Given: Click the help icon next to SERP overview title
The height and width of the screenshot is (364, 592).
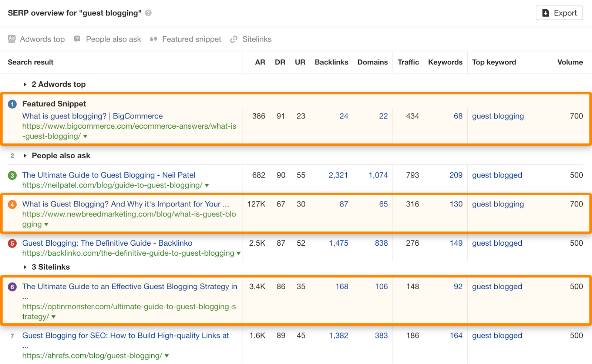Looking at the screenshot, I should click(148, 13).
